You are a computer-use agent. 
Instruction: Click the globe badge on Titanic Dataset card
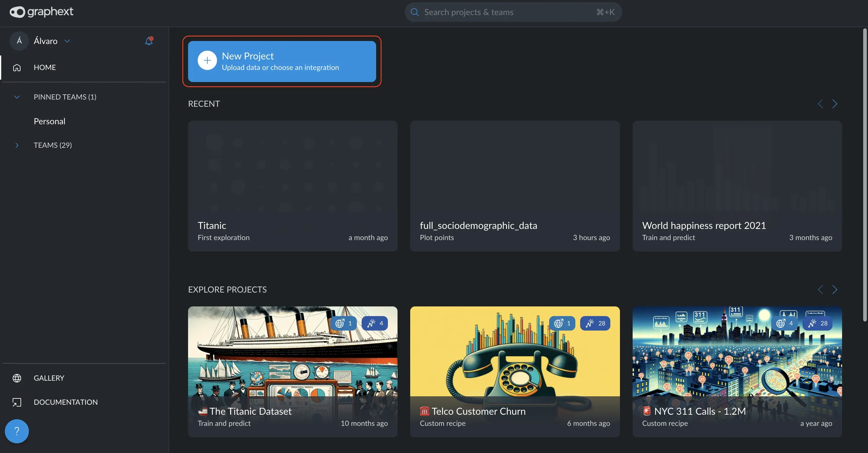[x=343, y=323]
